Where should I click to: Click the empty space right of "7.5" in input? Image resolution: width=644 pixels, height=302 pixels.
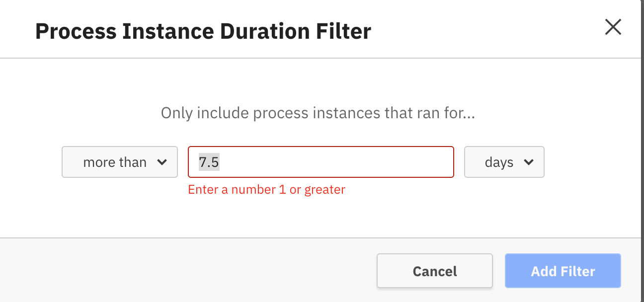pos(348,162)
